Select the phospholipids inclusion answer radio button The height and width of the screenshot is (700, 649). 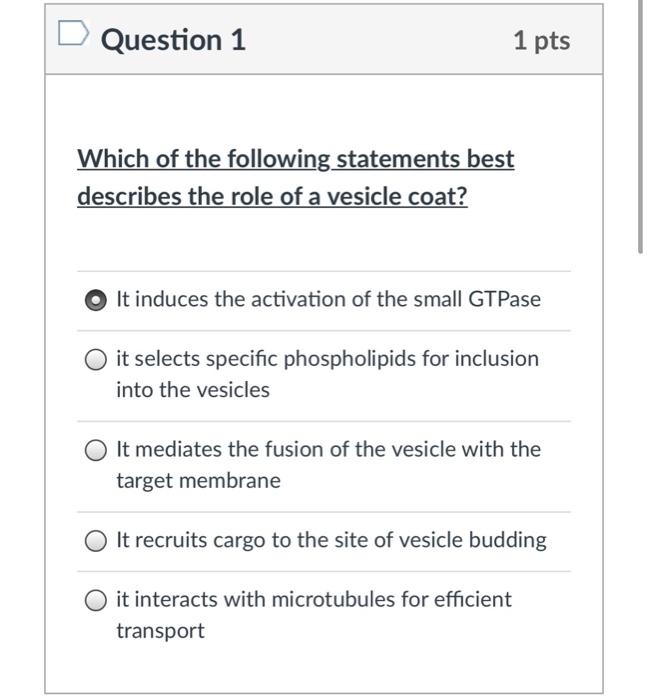tap(96, 360)
